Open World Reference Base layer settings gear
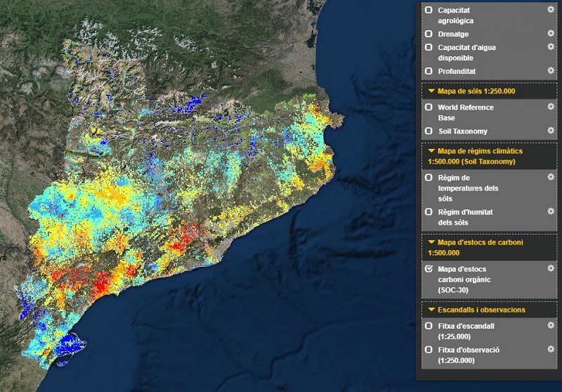562x392 pixels. [551, 106]
